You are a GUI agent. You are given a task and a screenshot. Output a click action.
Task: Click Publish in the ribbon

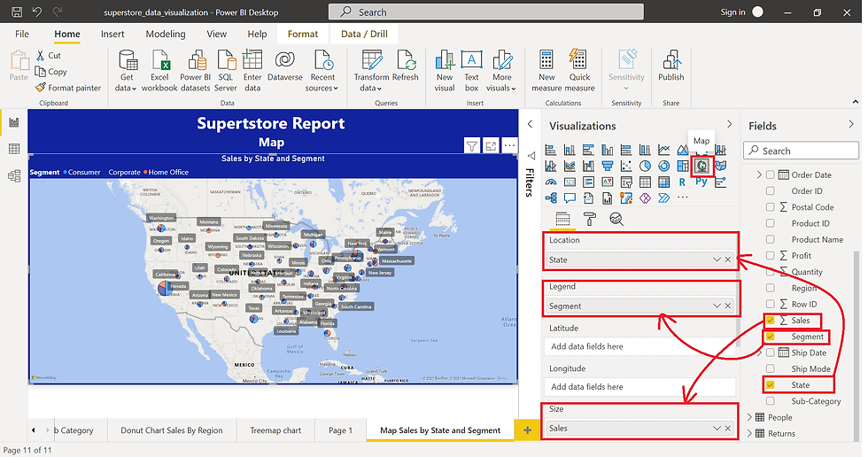671,66
